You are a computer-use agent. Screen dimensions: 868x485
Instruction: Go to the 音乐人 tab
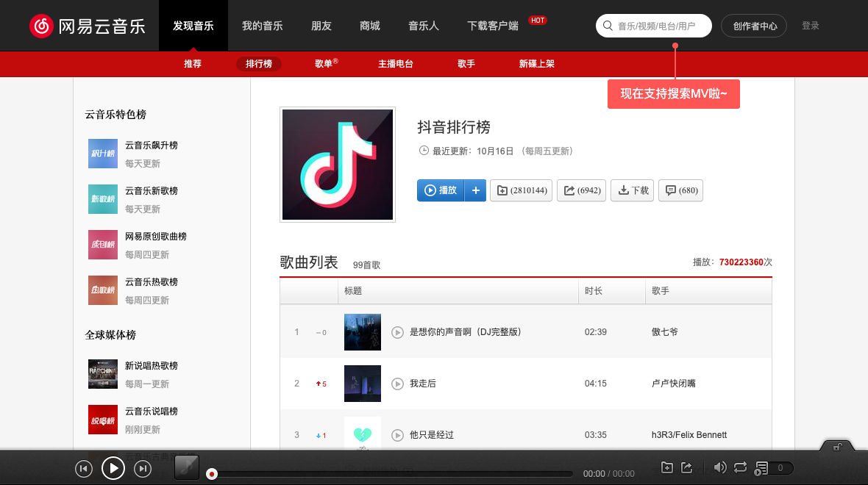point(424,26)
